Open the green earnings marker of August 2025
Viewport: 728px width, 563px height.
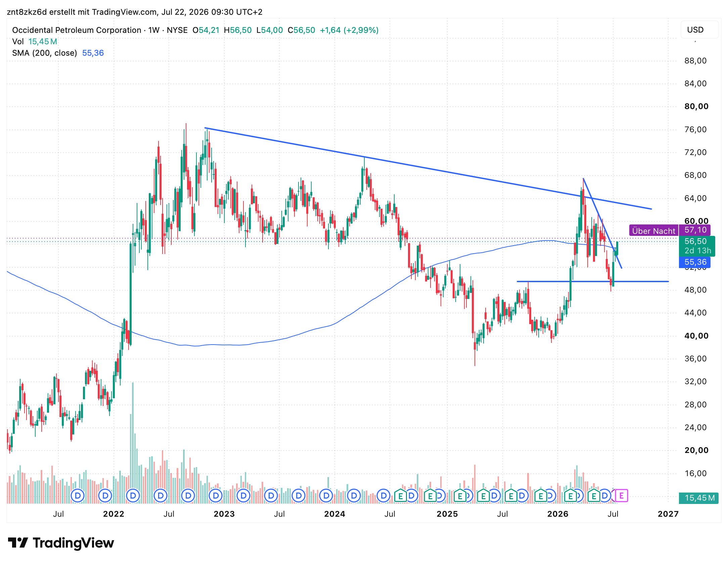[511, 495]
